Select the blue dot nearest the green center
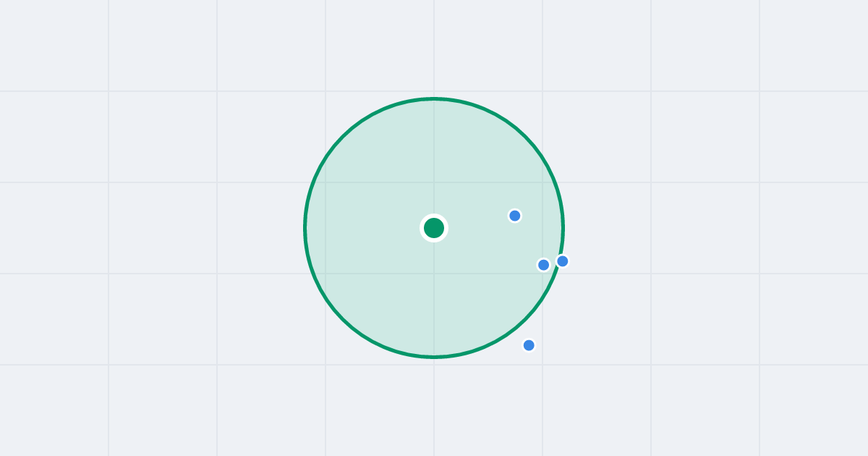This screenshot has height=456, width=868. (x=515, y=216)
